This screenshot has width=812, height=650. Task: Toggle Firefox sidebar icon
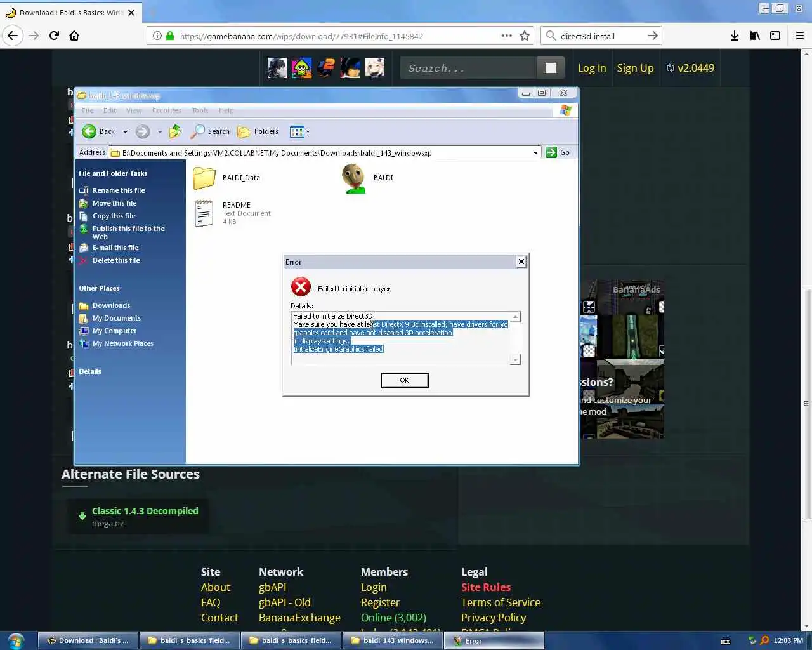tap(775, 36)
